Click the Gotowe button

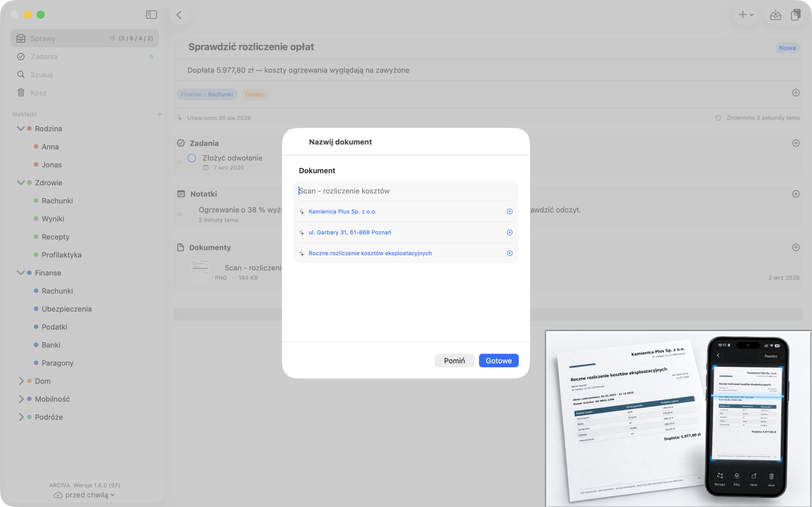click(499, 361)
